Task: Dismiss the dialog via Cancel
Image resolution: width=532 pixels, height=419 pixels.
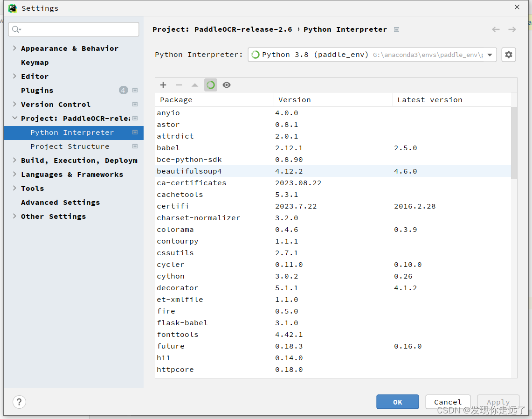Action: click(x=448, y=402)
